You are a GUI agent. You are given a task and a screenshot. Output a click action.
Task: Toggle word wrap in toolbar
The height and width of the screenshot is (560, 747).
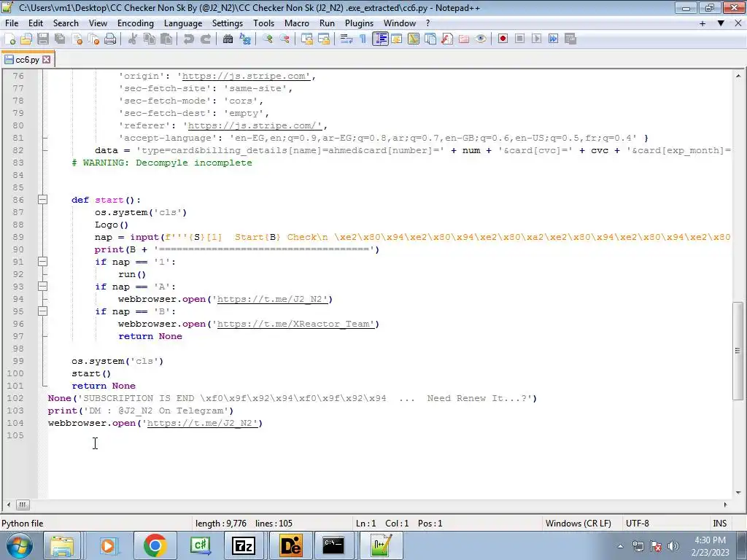(347, 39)
